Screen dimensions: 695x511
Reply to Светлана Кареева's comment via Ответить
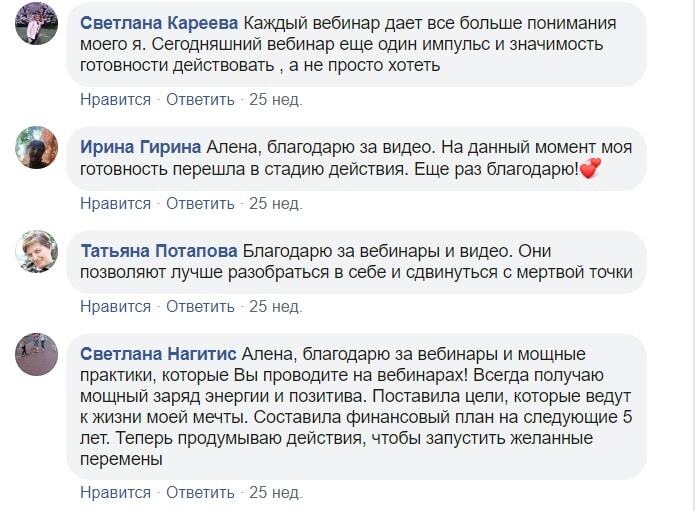200,99
